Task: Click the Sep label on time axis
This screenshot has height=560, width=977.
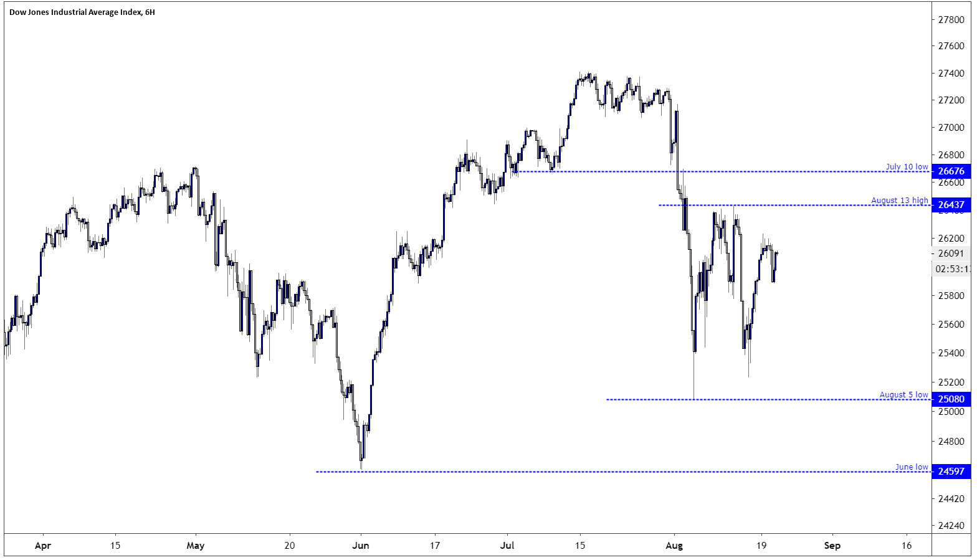Action: [832, 546]
